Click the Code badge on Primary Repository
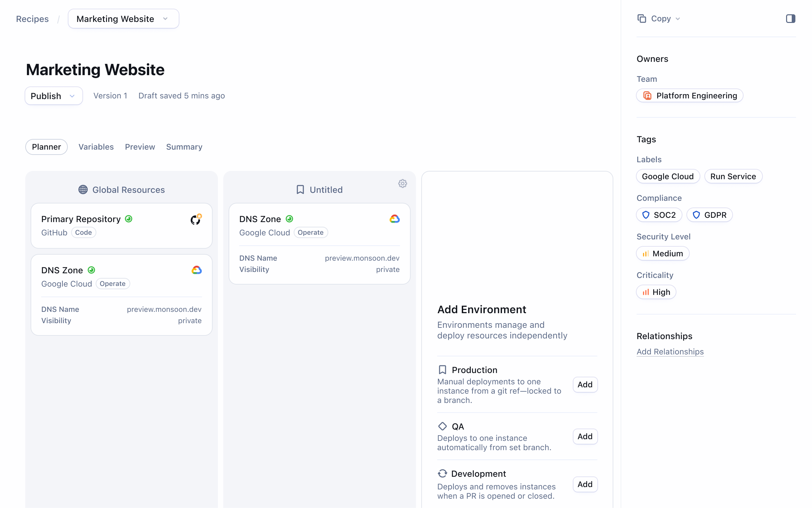Image resolution: width=812 pixels, height=508 pixels. [x=83, y=232]
